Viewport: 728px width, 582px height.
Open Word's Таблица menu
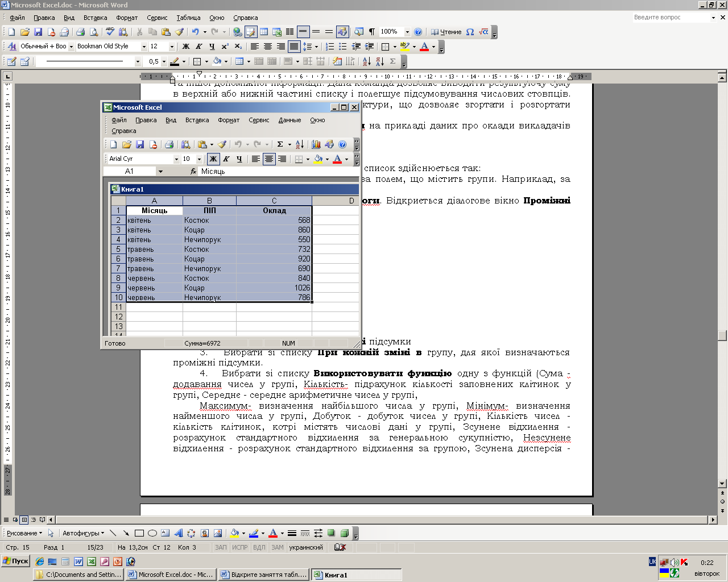coord(188,18)
